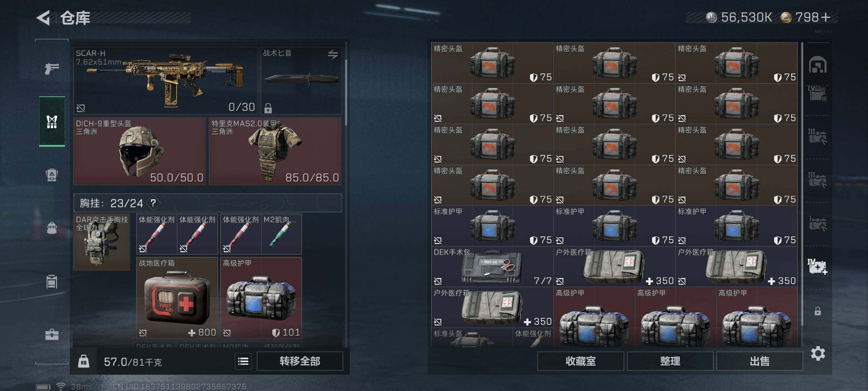Switch to the level IV container tab

click(x=818, y=93)
